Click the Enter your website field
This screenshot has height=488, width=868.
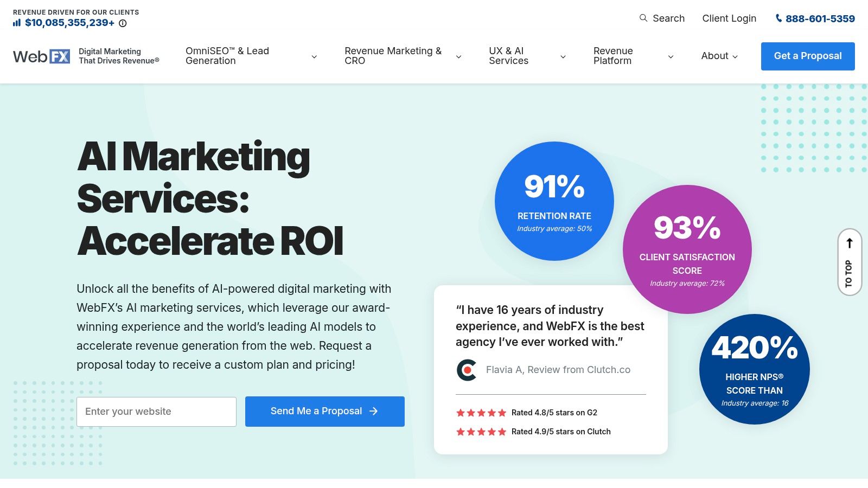pyautogui.click(x=156, y=412)
